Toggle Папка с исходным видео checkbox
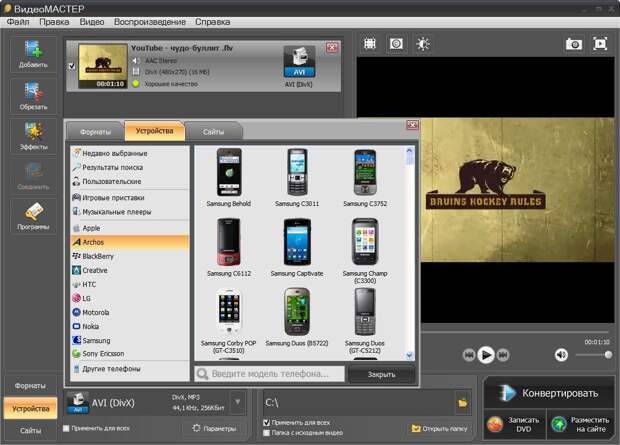The width and height of the screenshot is (620, 445). [266, 433]
